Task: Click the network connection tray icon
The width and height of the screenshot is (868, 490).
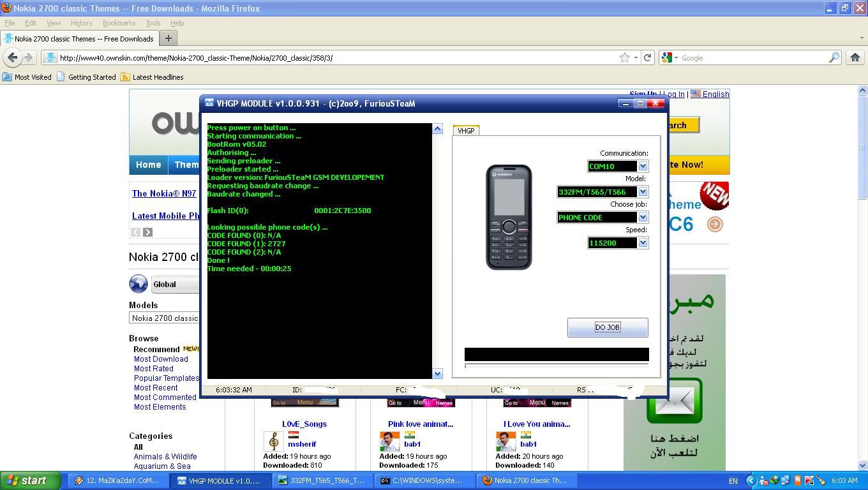Action: coord(786,480)
